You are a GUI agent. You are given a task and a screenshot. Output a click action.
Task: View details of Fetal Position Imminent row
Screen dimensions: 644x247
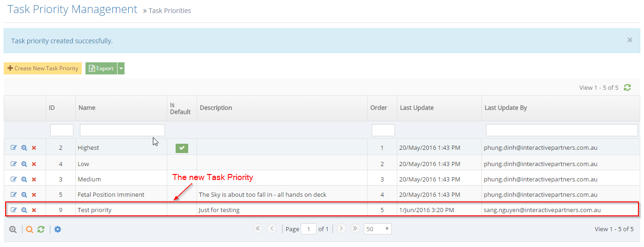[24, 194]
